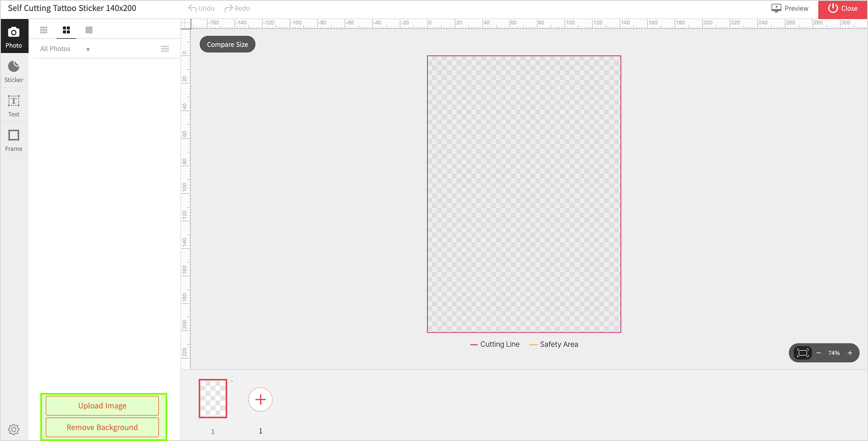This screenshot has height=441, width=868.
Task: Click the 74% zoom value
Action: [834, 353]
